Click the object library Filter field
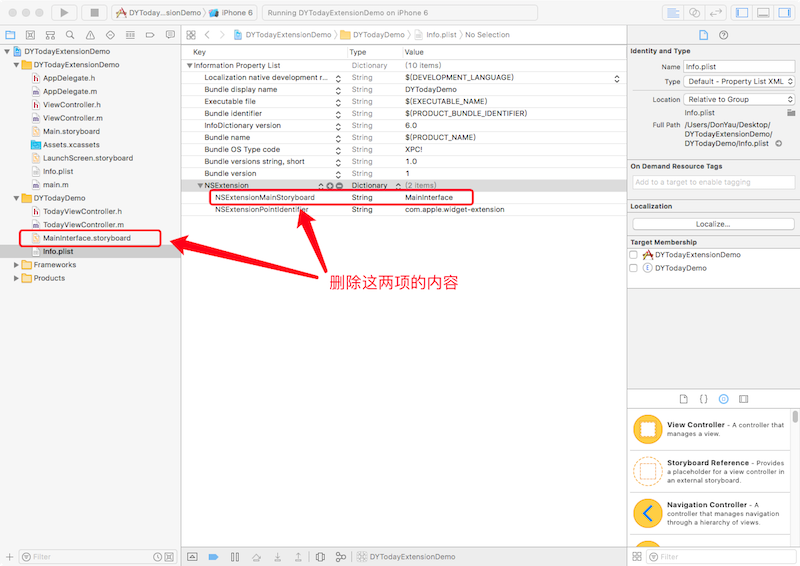Screen dimensions: 800x566 coord(721,557)
